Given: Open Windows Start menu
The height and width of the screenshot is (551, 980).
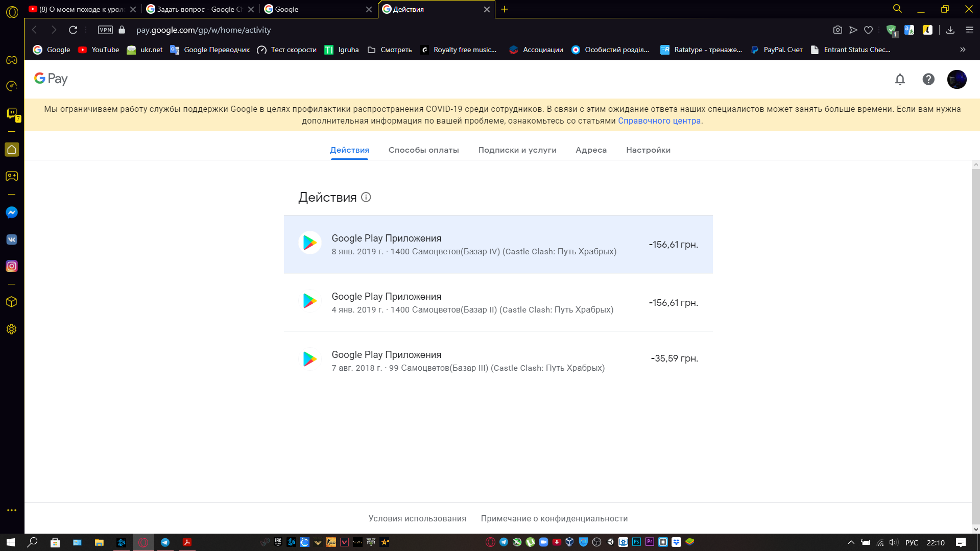Looking at the screenshot, I should point(11,542).
